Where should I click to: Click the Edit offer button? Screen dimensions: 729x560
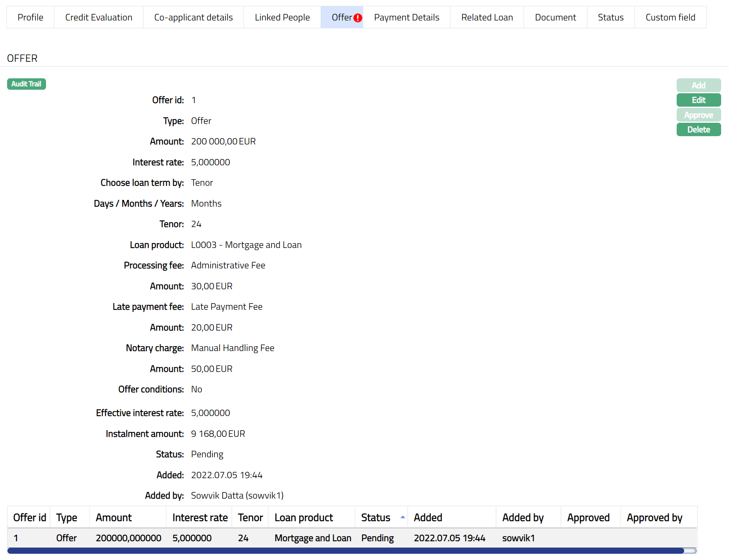click(698, 100)
